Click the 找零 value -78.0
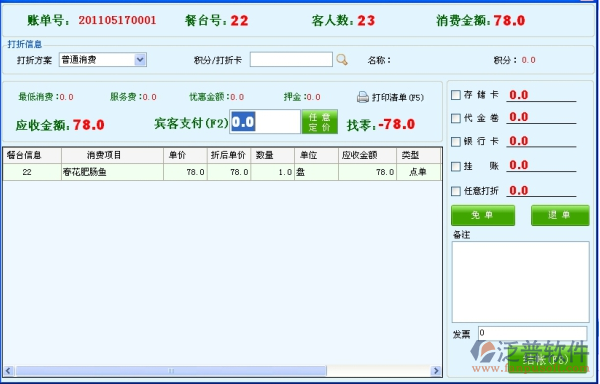 click(x=396, y=124)
